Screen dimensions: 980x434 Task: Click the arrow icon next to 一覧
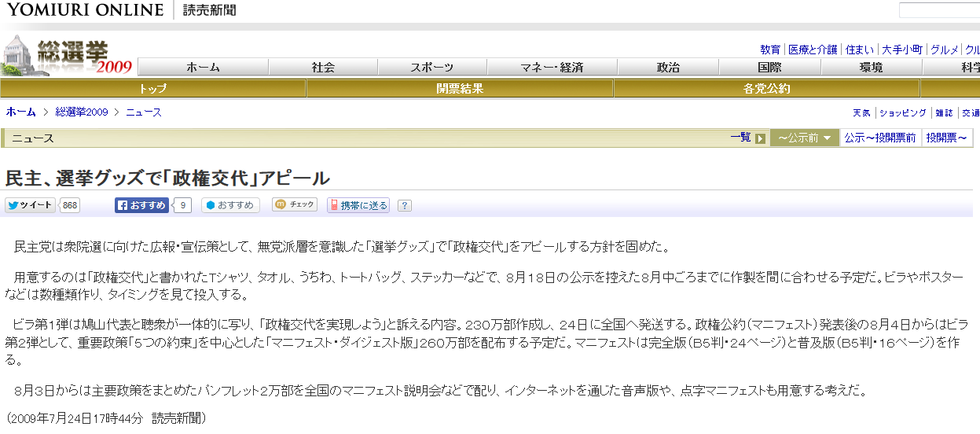tap(760, 138)
